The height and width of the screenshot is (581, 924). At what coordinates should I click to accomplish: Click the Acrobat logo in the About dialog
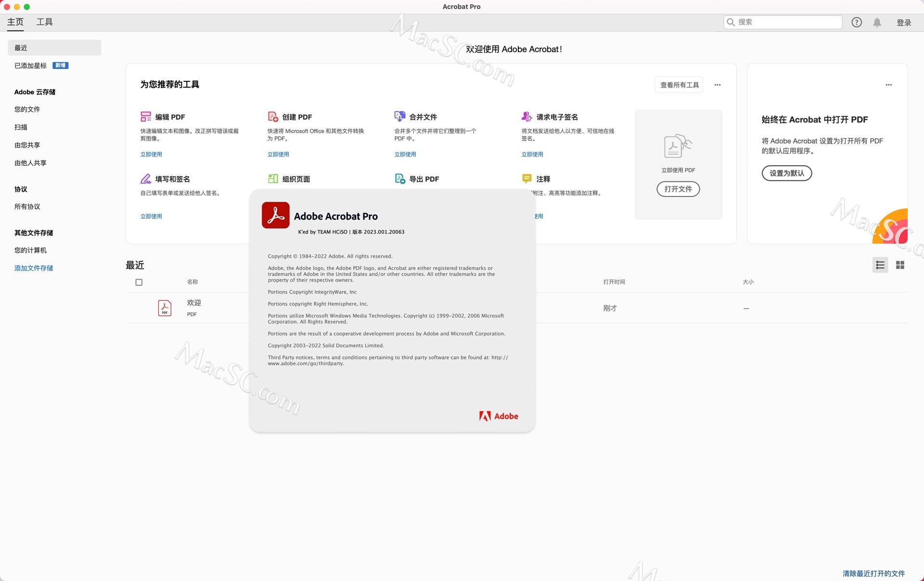click(x=276, y=215)
